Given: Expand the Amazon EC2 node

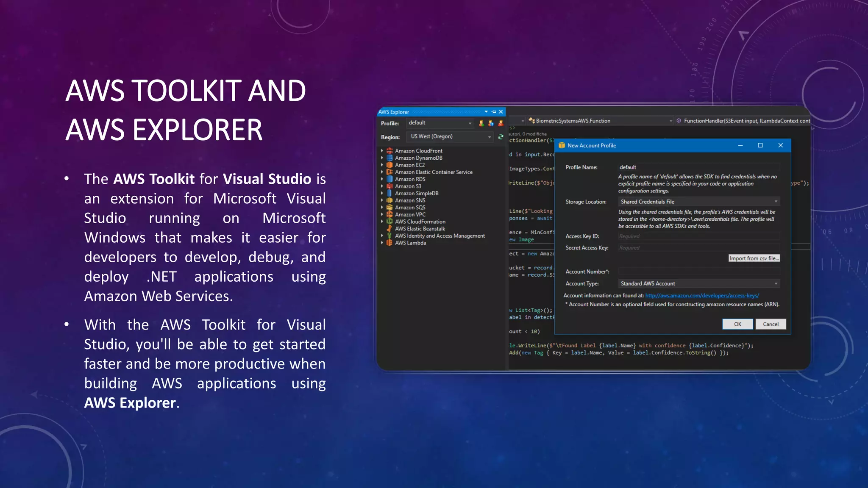Looking at the screenshot, I should [382, 165].
